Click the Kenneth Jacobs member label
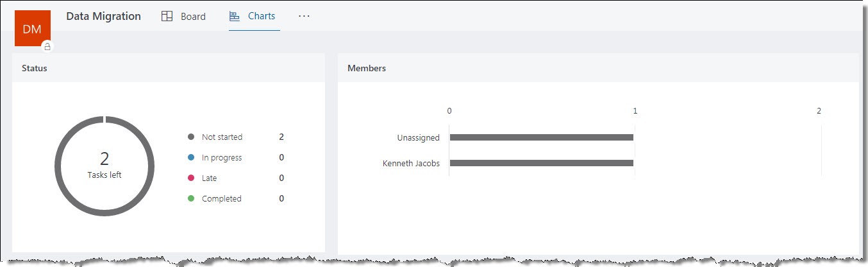The height and width of the screenshot is (267, 868). pyautogui.click(x=411, y=163)
